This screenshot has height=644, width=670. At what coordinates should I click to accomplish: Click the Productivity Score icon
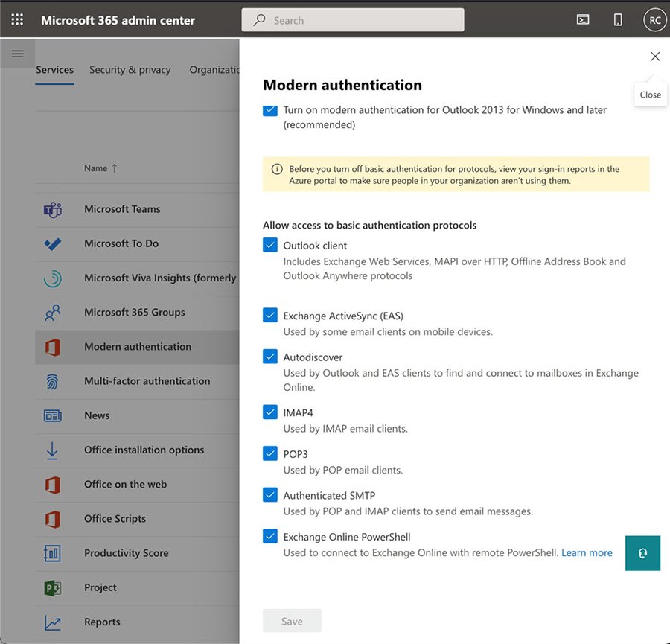pos(52,553)
